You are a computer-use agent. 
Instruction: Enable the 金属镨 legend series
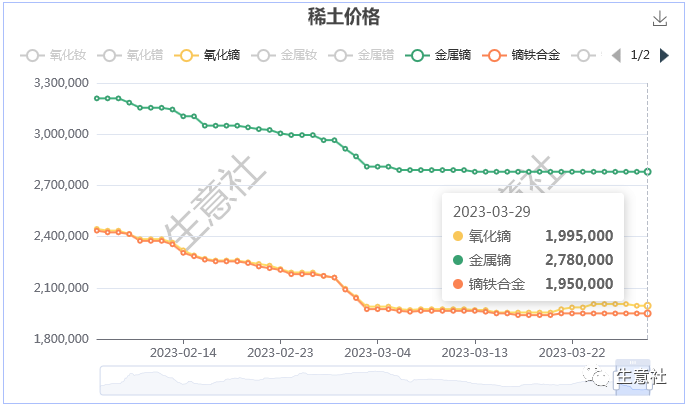[361, 55]
